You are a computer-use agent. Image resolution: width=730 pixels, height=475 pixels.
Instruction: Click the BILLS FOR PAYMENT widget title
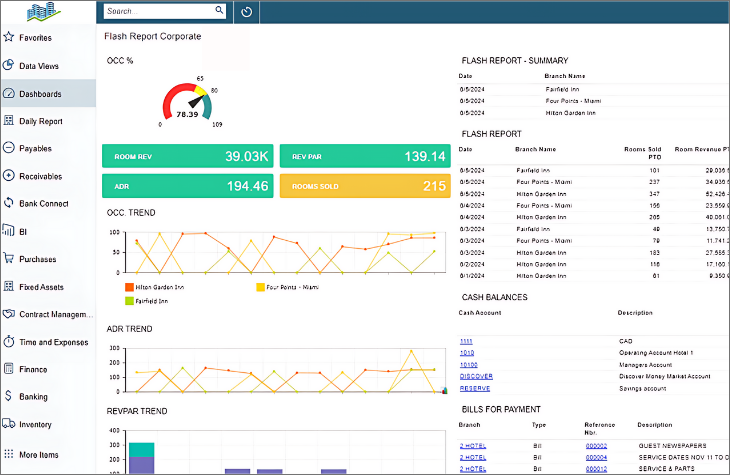(x=501, y=409)
